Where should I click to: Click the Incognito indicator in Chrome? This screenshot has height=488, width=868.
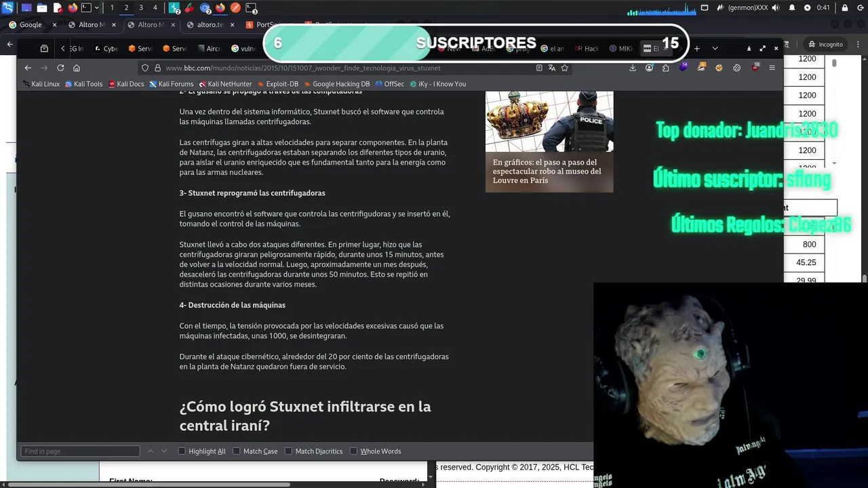point(825,44)
